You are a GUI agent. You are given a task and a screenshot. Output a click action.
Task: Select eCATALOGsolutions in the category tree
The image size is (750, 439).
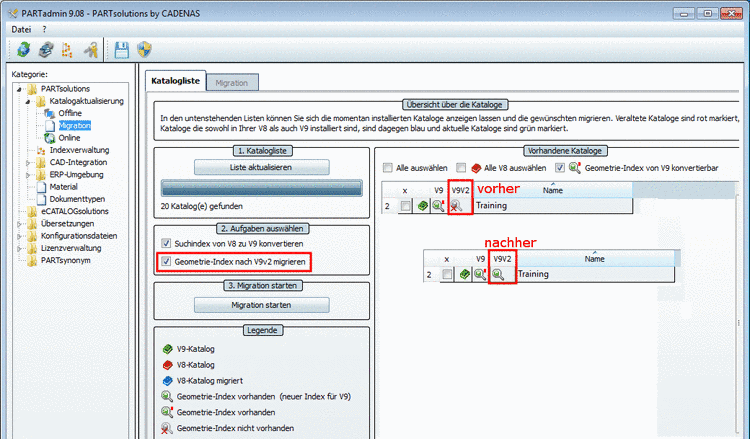click(75, 211)
